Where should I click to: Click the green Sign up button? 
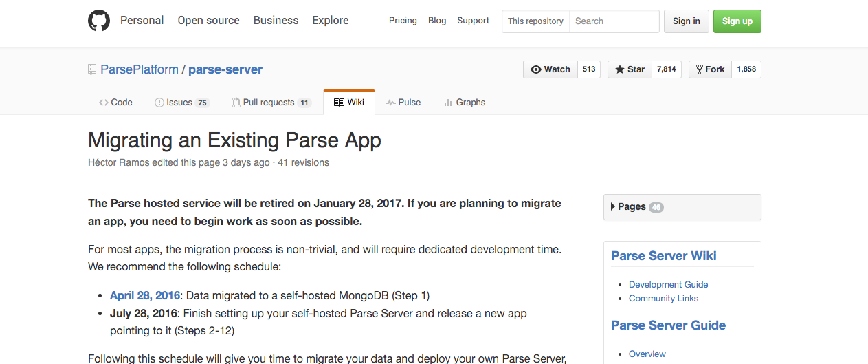coord(737,21)
